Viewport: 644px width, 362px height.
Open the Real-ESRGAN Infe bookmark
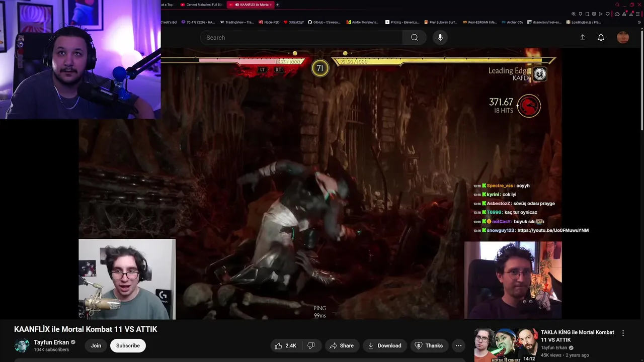tap(480, 22)
